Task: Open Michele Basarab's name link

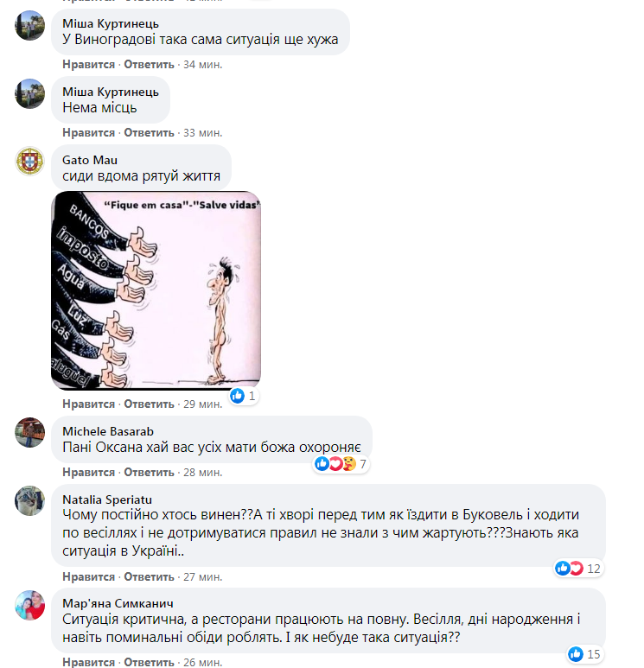Action: pyautogui.click(x=108, y=431)
